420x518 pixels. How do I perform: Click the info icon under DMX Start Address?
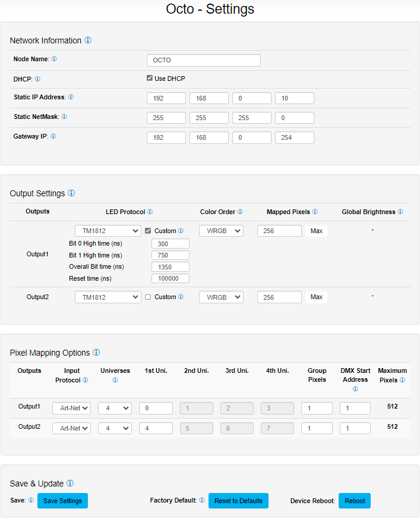(355, 389)
